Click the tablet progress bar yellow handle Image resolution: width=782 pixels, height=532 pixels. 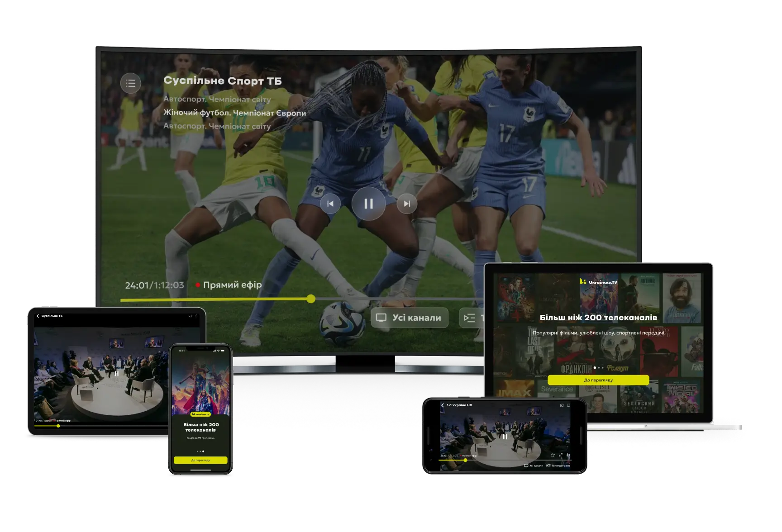58,426
